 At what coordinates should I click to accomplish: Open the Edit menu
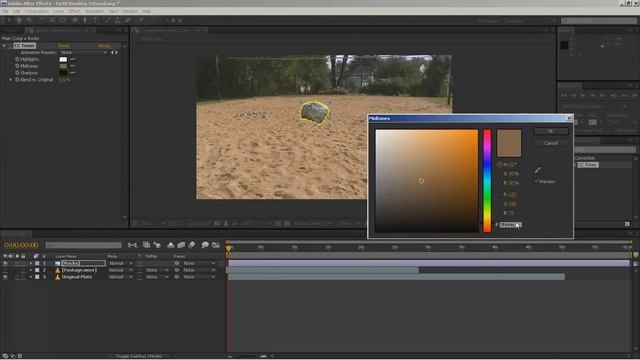pyautogui.click(x=17, y=11)
